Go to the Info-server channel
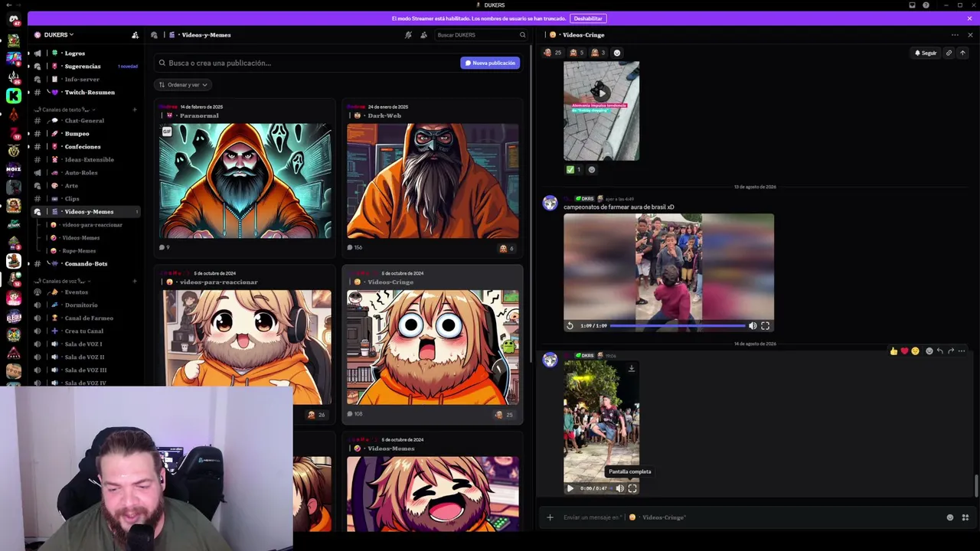 82,79
